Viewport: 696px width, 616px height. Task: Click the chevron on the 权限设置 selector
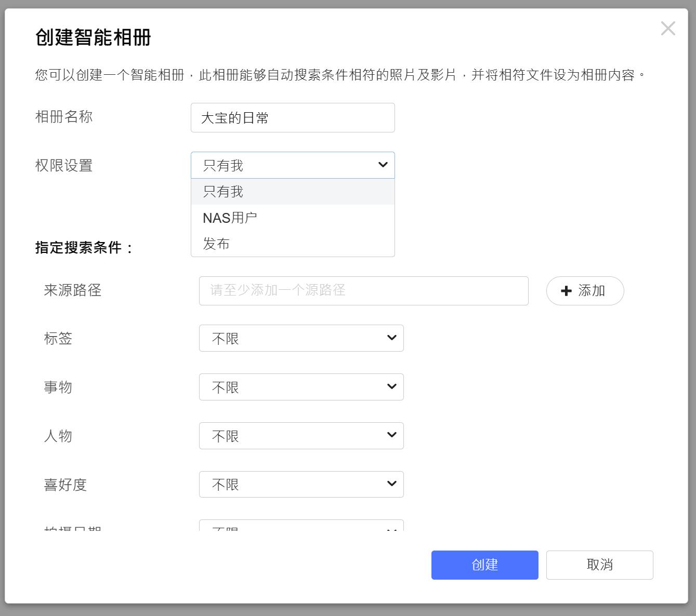tap(383, 165)
